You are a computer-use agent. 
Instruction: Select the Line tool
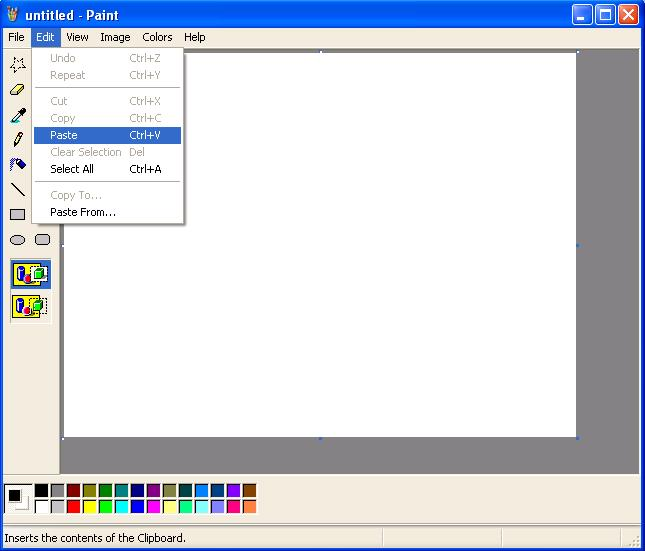pyautogui.click(x=18, y=190)
